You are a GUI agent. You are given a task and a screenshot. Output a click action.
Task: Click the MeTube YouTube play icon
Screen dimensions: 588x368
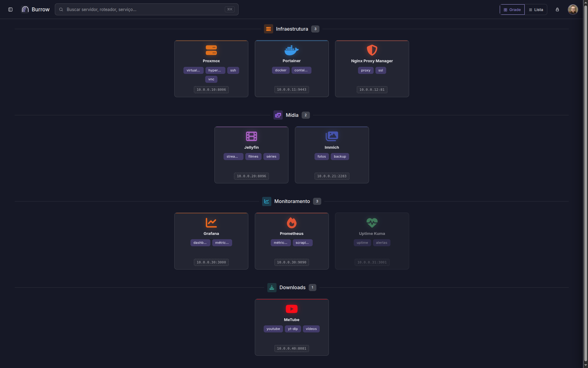292,309
